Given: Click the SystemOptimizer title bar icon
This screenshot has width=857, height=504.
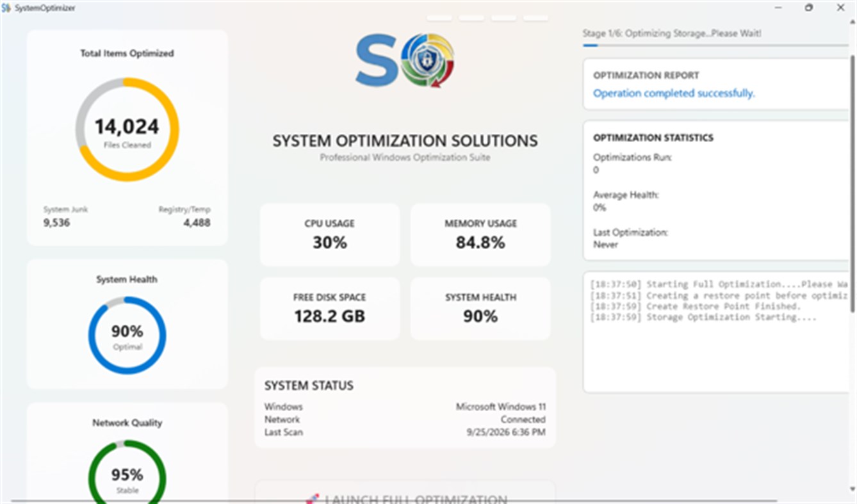Looking at the screenshot, I should (6, 8).
